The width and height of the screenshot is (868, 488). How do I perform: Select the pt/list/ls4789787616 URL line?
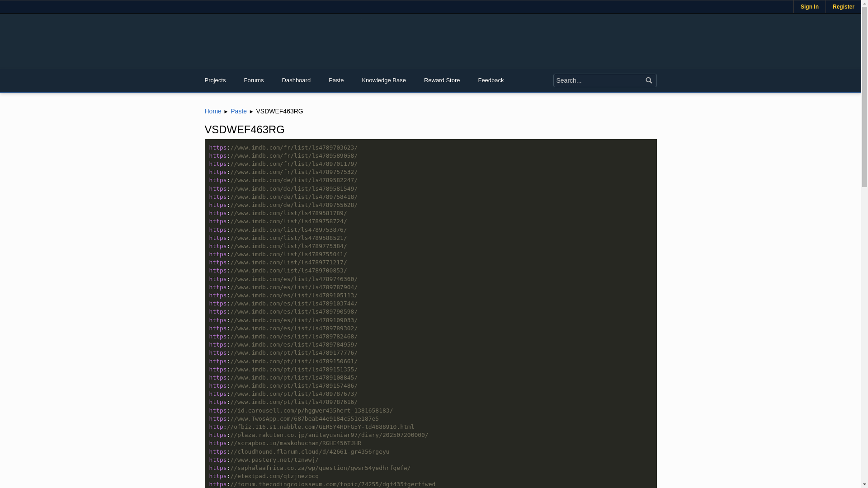click(283, 402)
